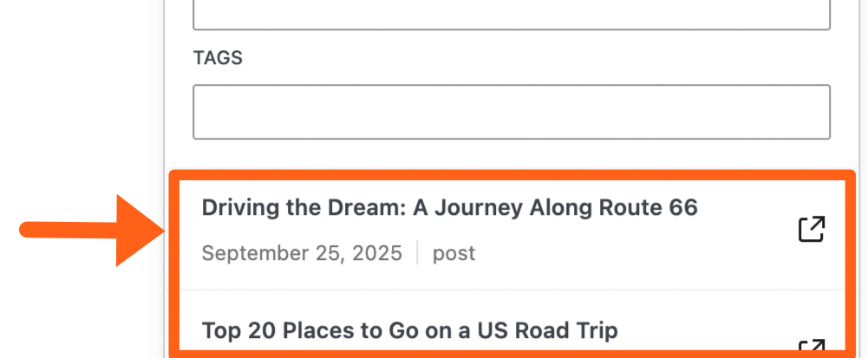Viewport: 868px width, 358px height.
Task: Click the divider between date and post type
Action: [x=417, y=253]
